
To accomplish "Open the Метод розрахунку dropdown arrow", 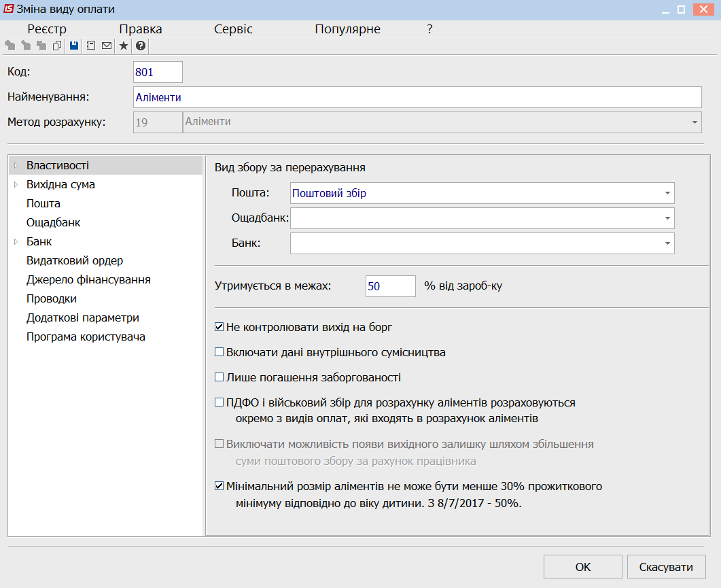I will click(694, 122).
